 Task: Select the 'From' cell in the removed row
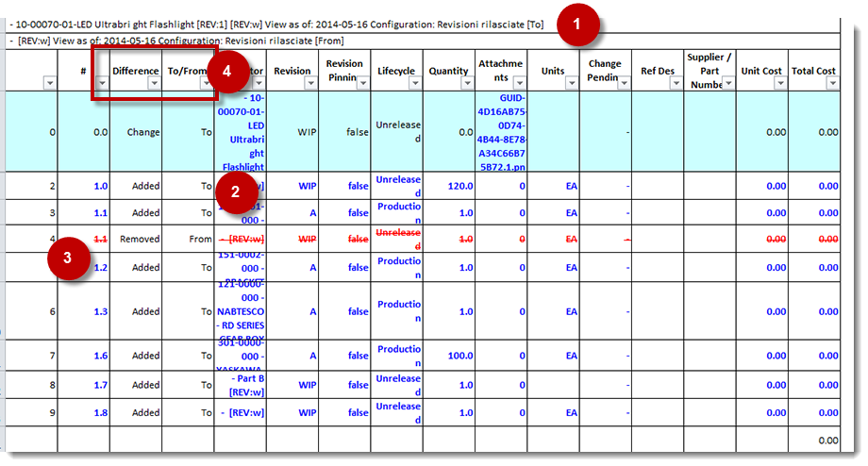point(188,239)
